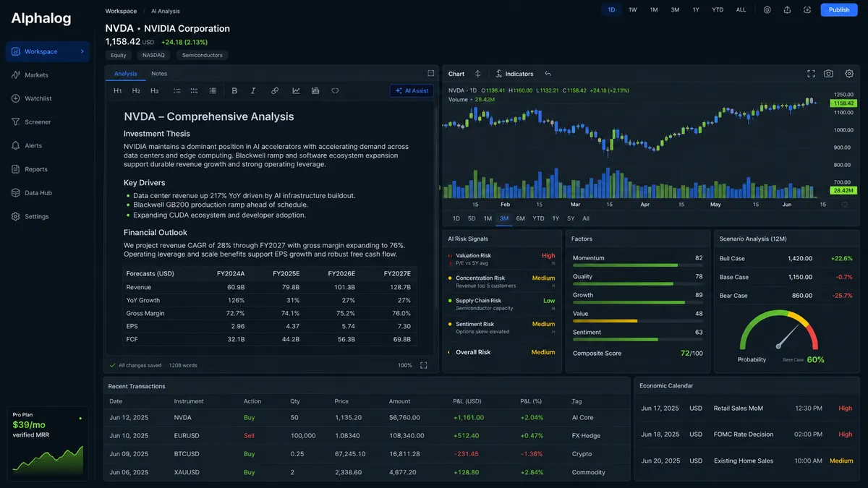
Task: Open the Indicators button in chart toolbar
Action: [x=514, y=74]
